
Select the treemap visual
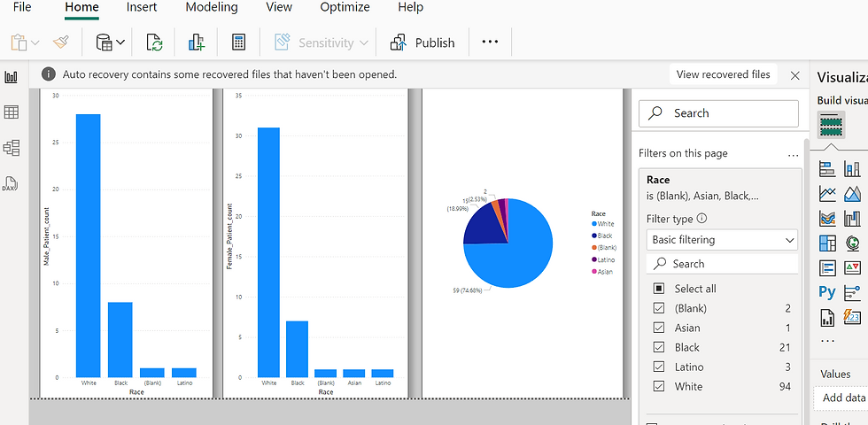coord(827,243)
